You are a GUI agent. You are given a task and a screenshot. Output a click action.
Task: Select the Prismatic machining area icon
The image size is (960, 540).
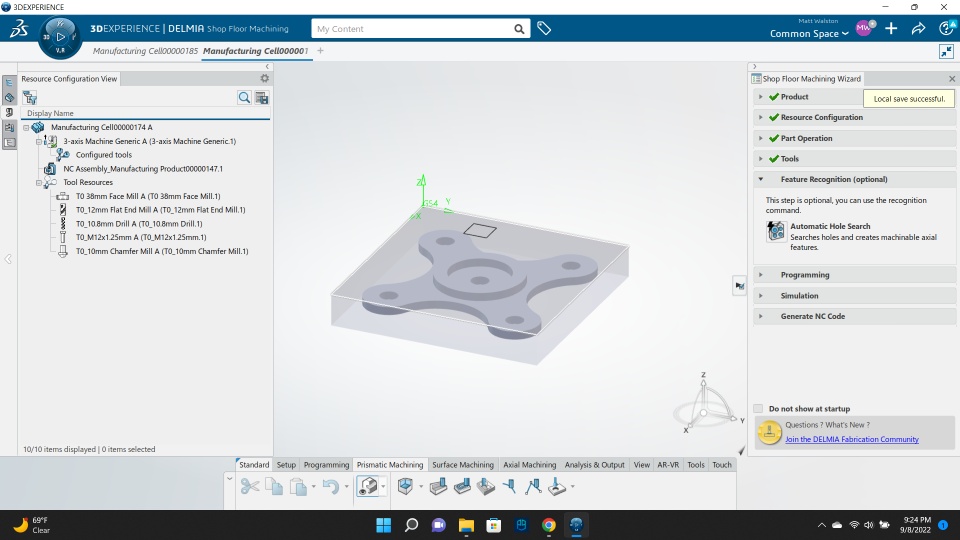point(405,487)
